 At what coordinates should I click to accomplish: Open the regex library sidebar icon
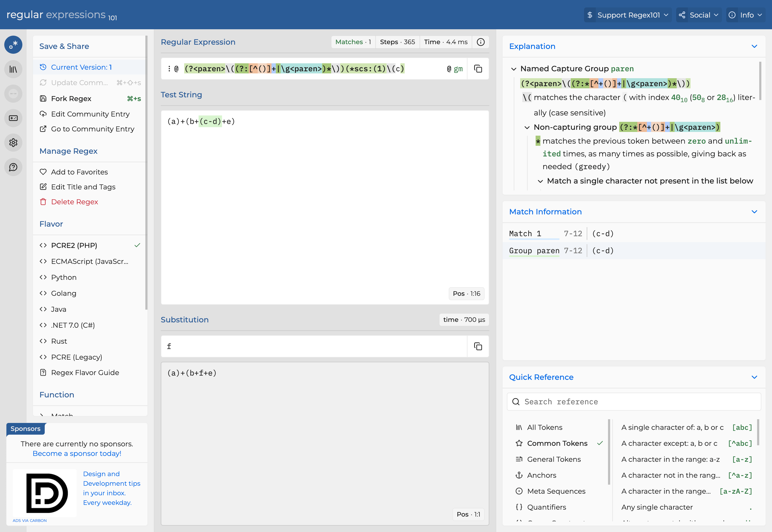(13, 69)
